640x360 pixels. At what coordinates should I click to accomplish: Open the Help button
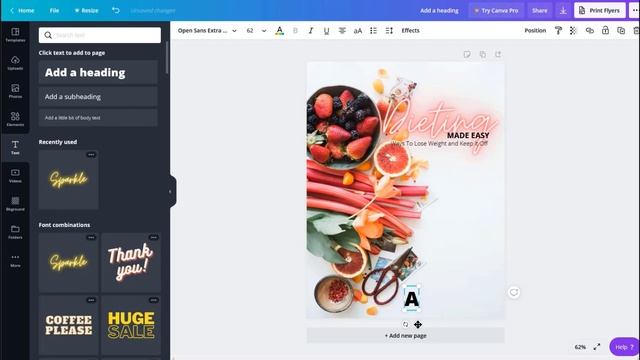(624, 347)
